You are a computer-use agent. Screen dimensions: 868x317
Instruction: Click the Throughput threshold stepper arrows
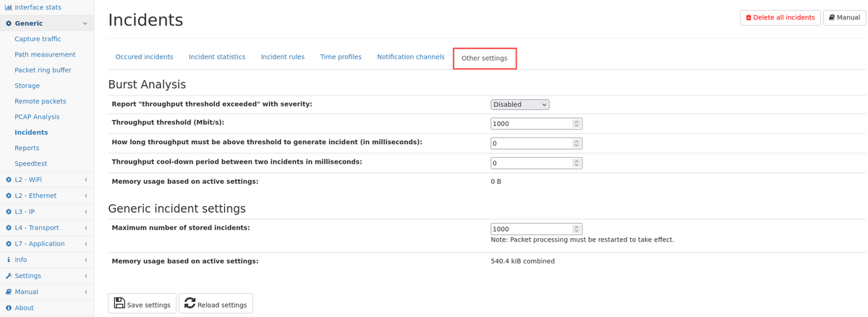click(x=576, y=124)
